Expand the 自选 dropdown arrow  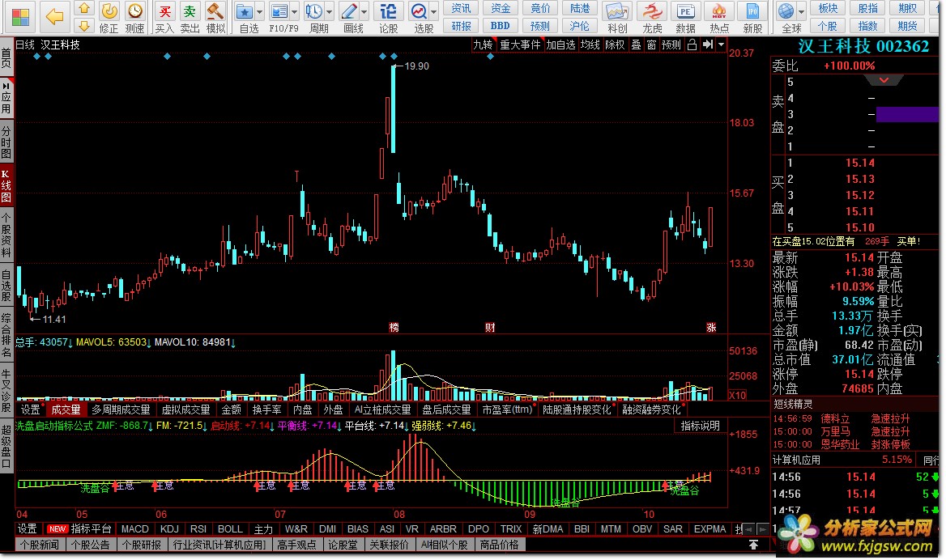(259, 11)
